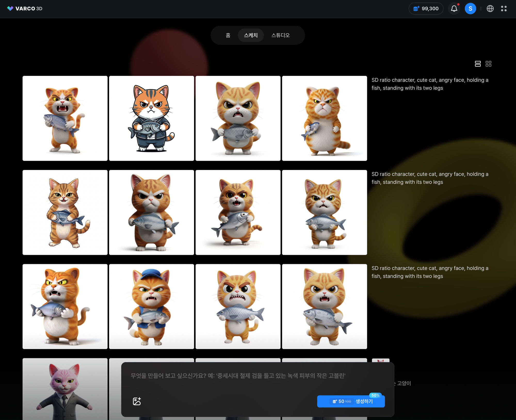Click the VARCO 3D logo
516x420 pixels.
(25, 9)
